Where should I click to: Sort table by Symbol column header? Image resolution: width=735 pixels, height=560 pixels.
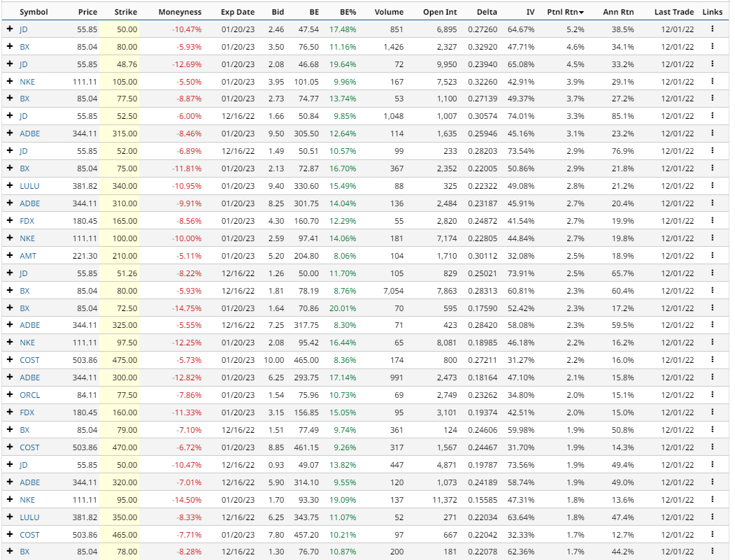click(34, 12)
